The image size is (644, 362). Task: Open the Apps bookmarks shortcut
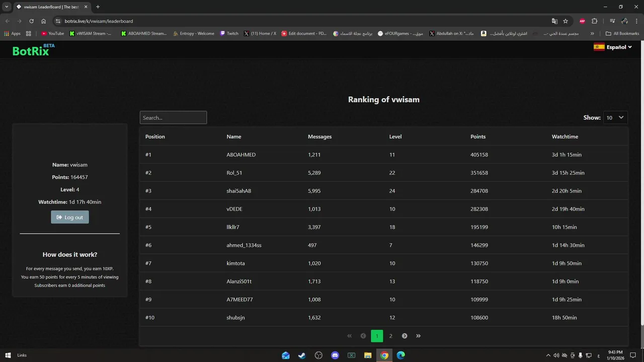[x=12, y=34]
